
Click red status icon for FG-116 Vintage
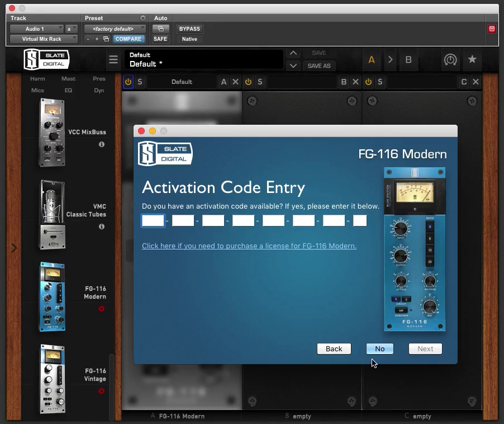click(102, 391)
